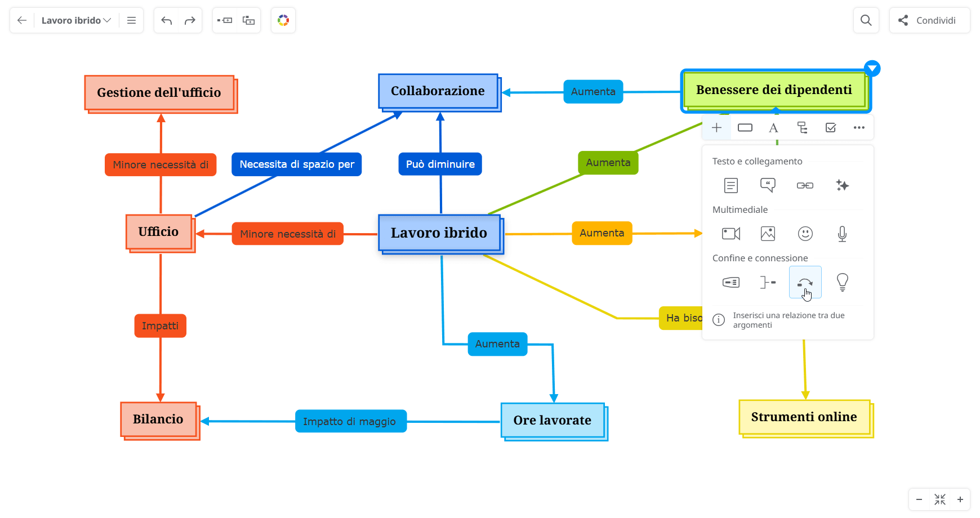980x518 pixels.
Task: Open the search magnifier
Action: click(866, 20)
